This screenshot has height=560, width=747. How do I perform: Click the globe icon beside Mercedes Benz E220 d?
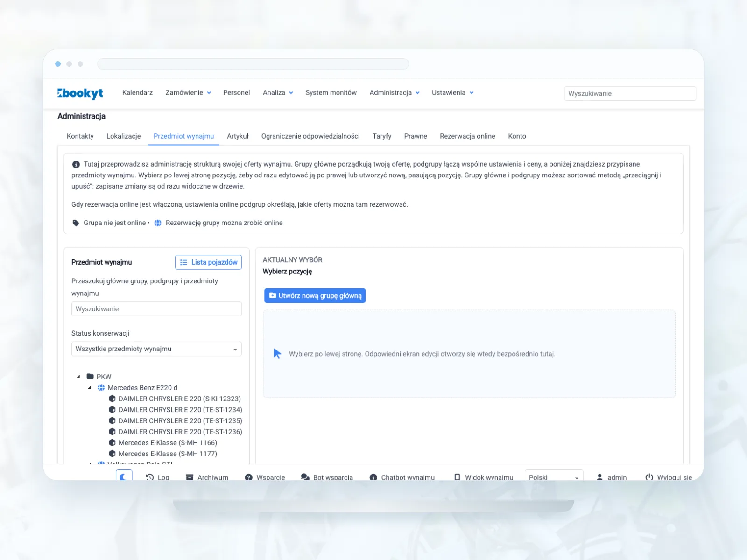coord(101,388)
